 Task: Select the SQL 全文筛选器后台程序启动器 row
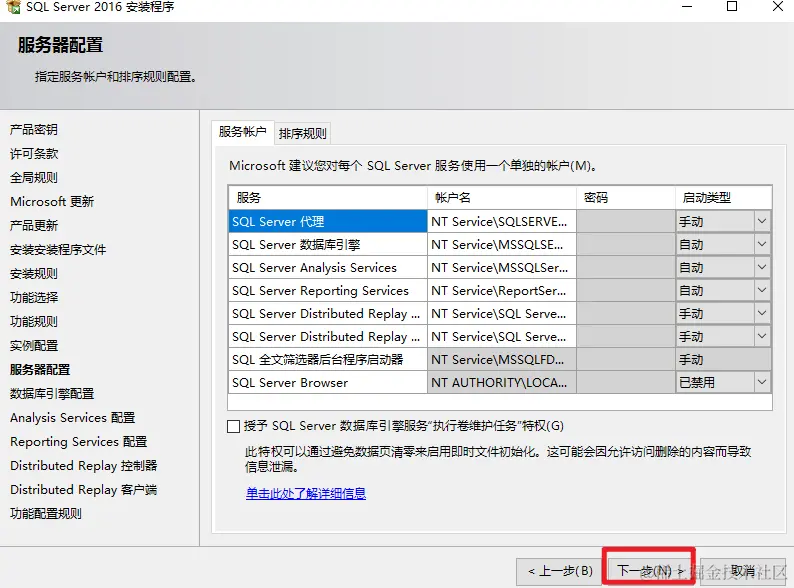[328, 360]
